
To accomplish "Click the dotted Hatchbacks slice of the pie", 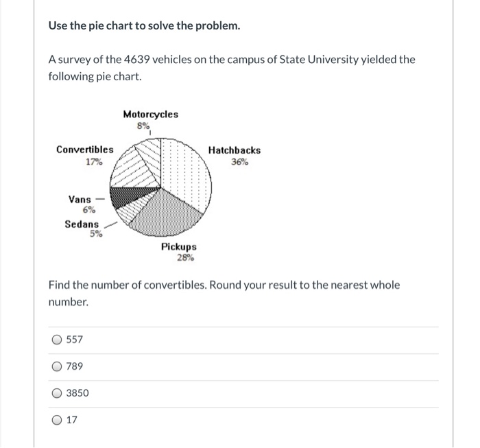I will pos(187,172).
